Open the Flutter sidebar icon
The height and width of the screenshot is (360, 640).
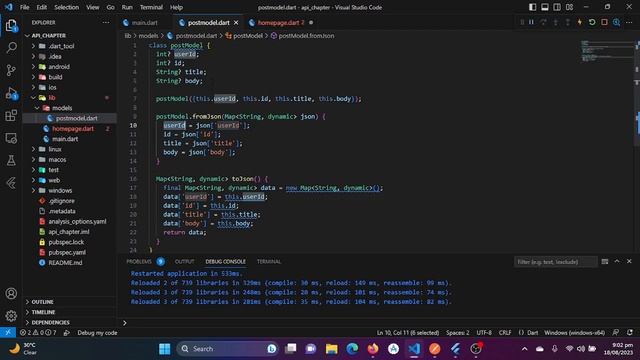click(x=11, y=183)
